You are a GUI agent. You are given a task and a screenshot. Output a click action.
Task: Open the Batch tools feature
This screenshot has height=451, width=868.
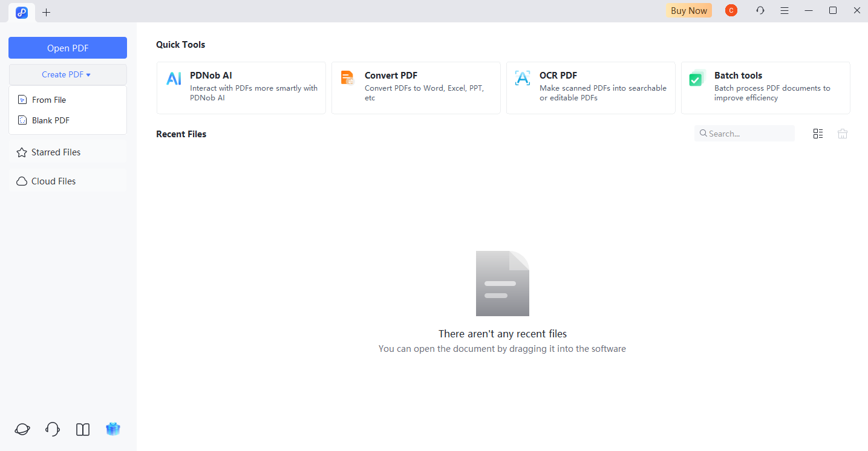click(x=765, y=86)
